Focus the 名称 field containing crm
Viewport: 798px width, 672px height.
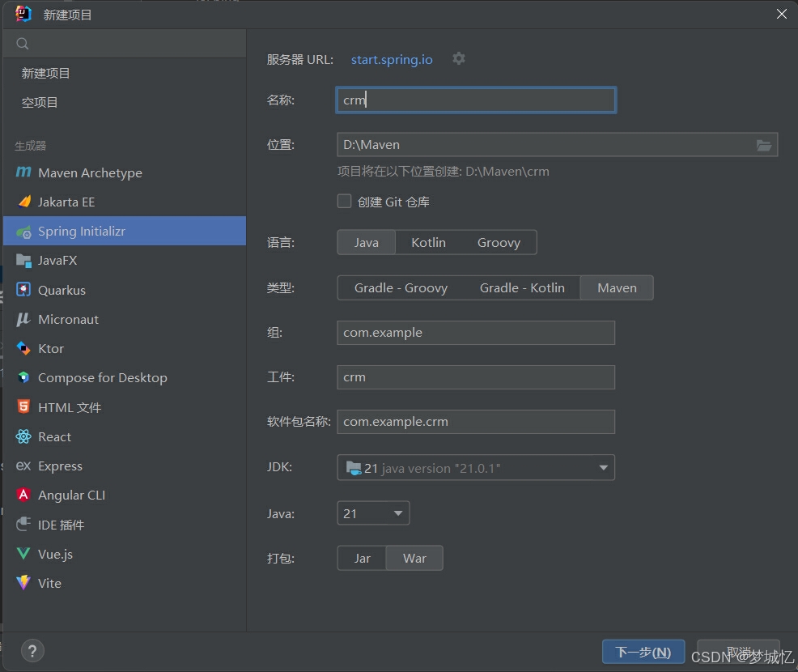pyautogui.click(x=476, y=100)
